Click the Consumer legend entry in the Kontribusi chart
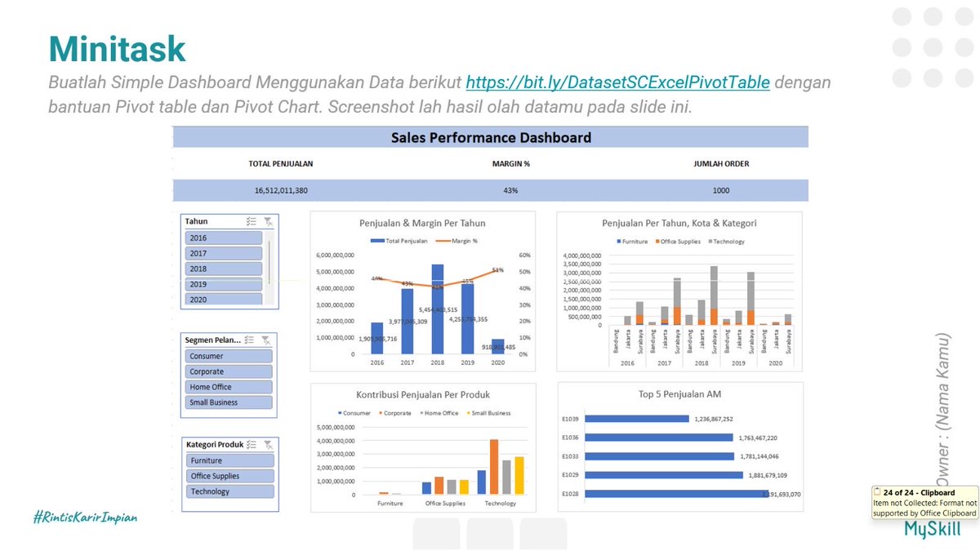 (354, 413)
